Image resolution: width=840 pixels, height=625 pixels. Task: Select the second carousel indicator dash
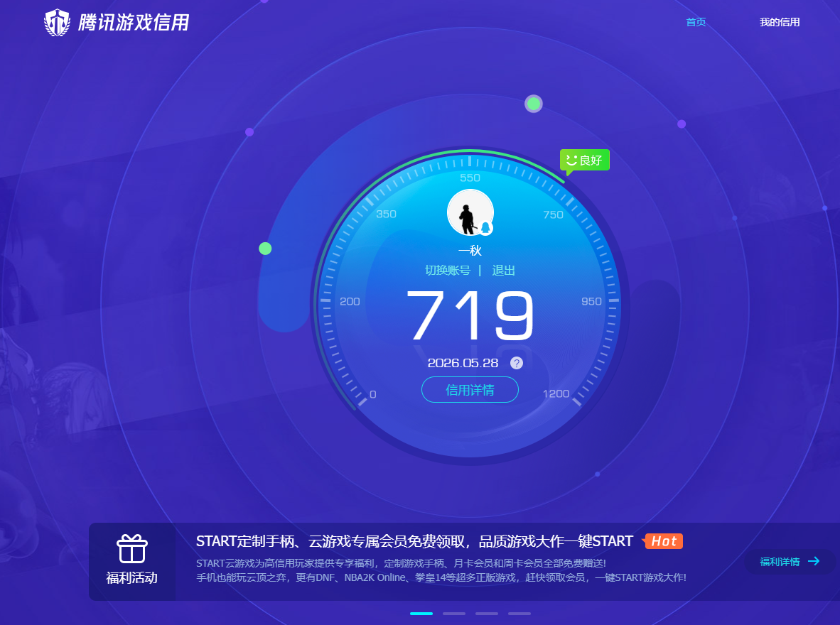click(x=453, y=613)
